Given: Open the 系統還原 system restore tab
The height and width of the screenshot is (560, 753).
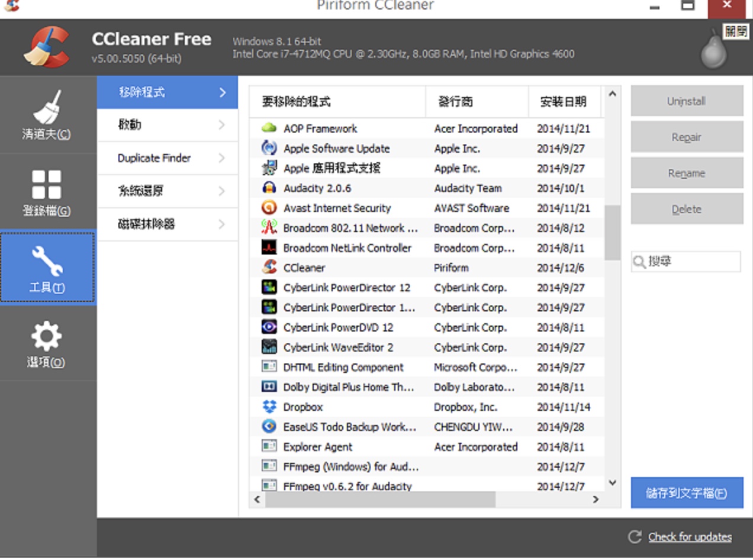Looking at the screenshot, I should [x=168, y=191].
